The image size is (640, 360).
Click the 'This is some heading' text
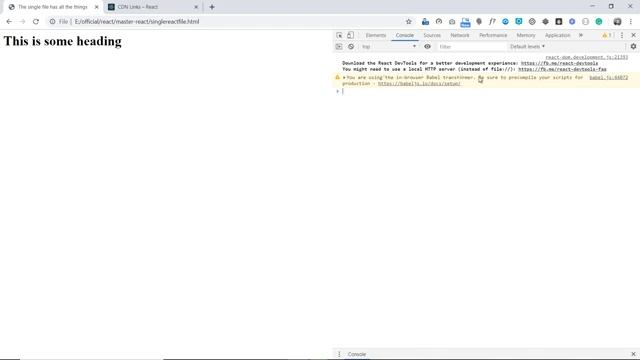(62, 41)
